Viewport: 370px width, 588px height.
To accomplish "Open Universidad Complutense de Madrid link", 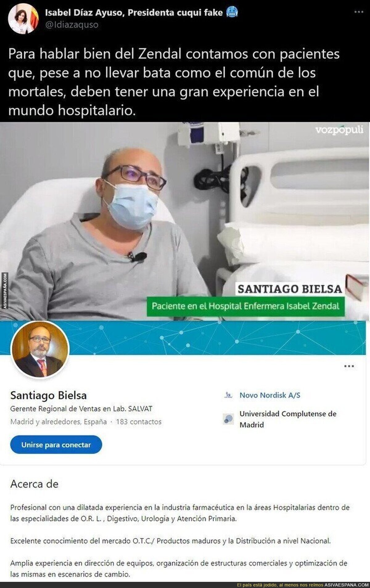I will [288, 419].
